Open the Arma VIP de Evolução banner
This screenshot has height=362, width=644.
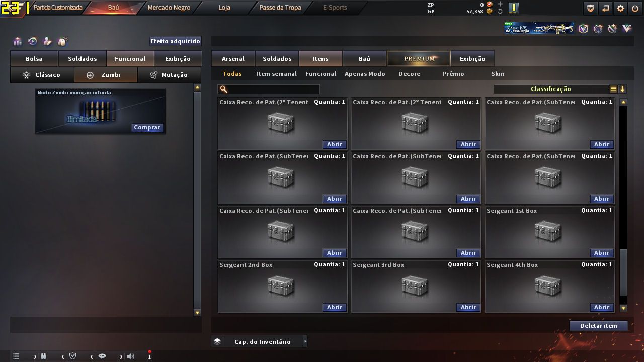[539, 28]
